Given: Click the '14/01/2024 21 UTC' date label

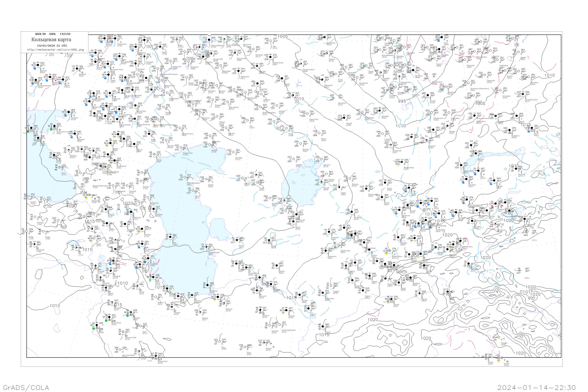Looking at the screenshot, I should pos(52,46).
